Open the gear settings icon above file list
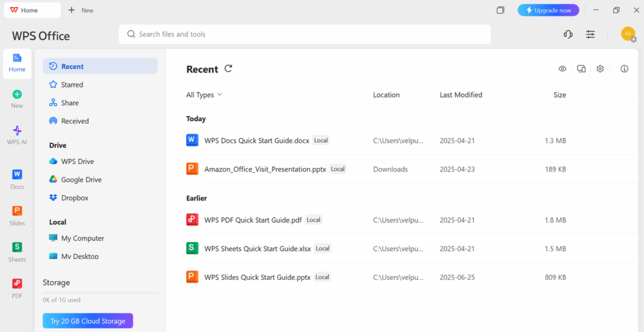Viewport: 644px width, 332px height. click(x=600, y=69)
